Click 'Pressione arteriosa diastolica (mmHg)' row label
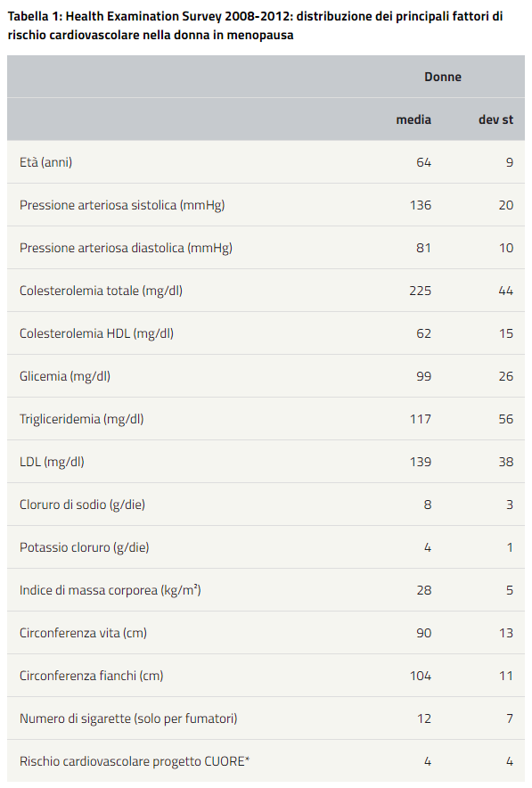This screenshot has height=788, width=532. 126,248
